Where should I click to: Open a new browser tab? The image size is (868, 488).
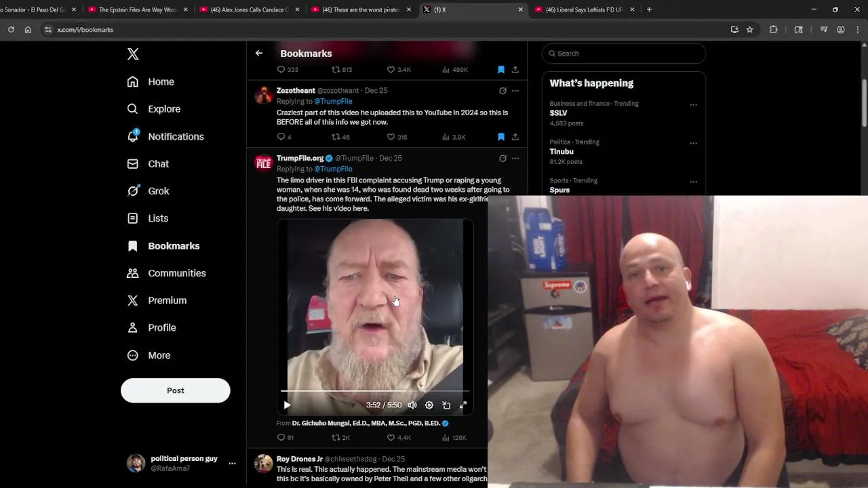(649, 9)
